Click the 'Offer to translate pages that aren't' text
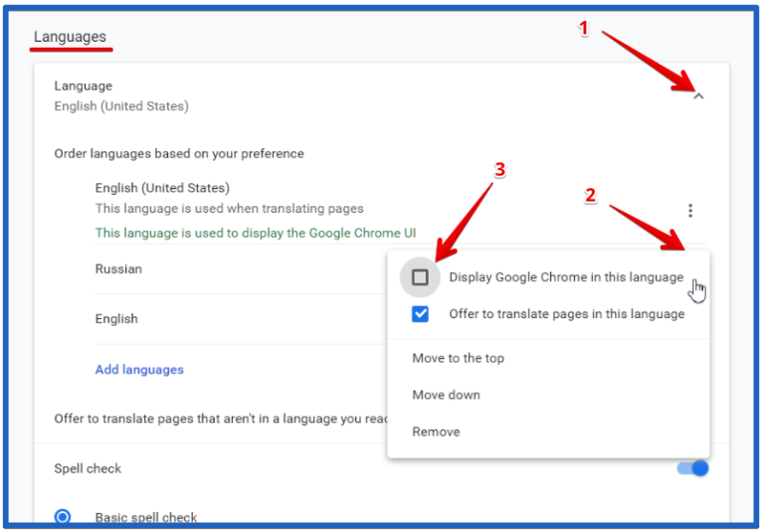The height and width of the screenshot is (532, 764). [220, 419]
